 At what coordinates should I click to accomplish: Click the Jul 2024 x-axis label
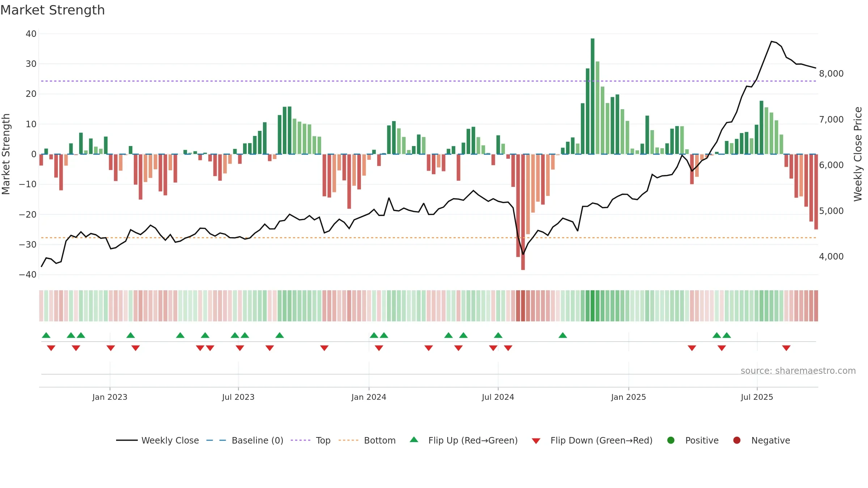coord(498,397)
